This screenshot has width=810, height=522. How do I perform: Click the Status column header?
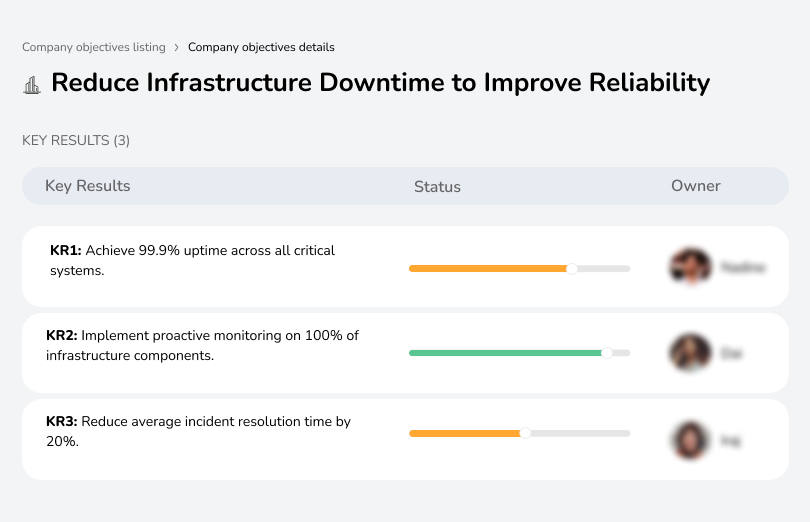pos(437,187)
